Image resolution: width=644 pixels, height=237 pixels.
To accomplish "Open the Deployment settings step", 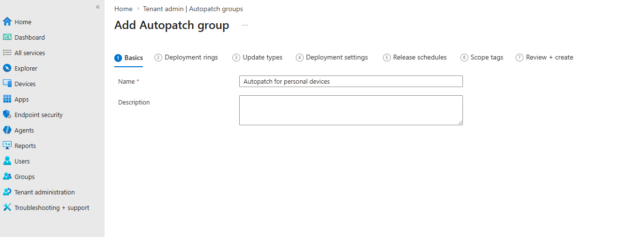I will coord(332,58).
